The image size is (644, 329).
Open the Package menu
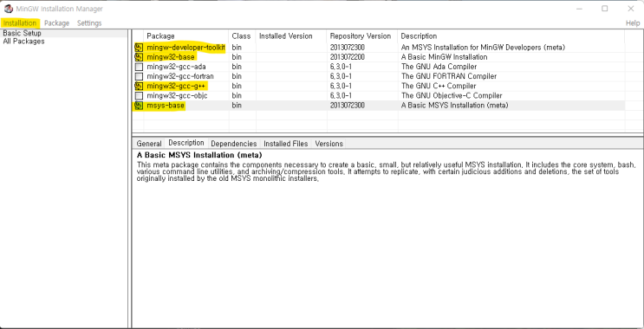56,23
